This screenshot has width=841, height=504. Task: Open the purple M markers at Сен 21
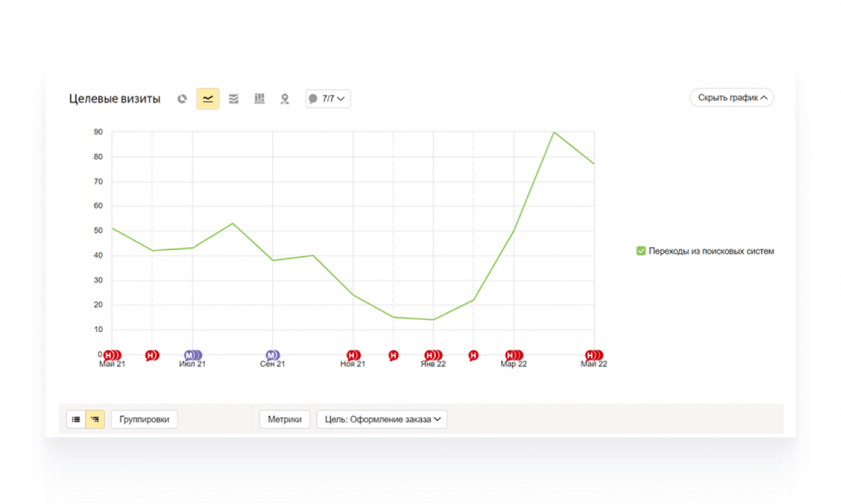tap(272, 355)
